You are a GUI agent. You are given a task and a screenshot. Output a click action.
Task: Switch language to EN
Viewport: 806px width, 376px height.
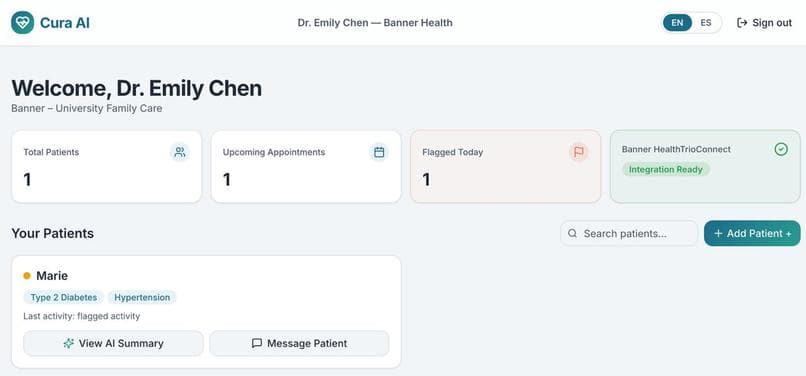pos(677,23)
